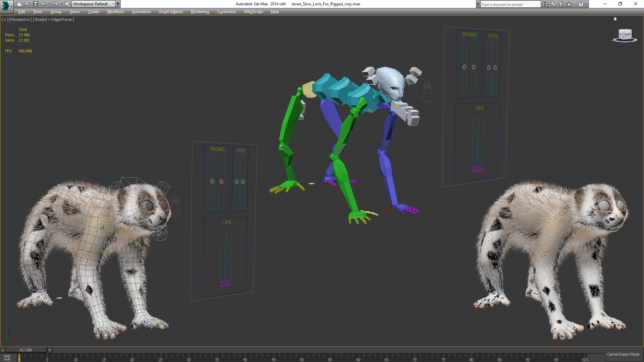Click the 0 / 100 time slider
Screen dimensions: 644x362
click(26, 350)
